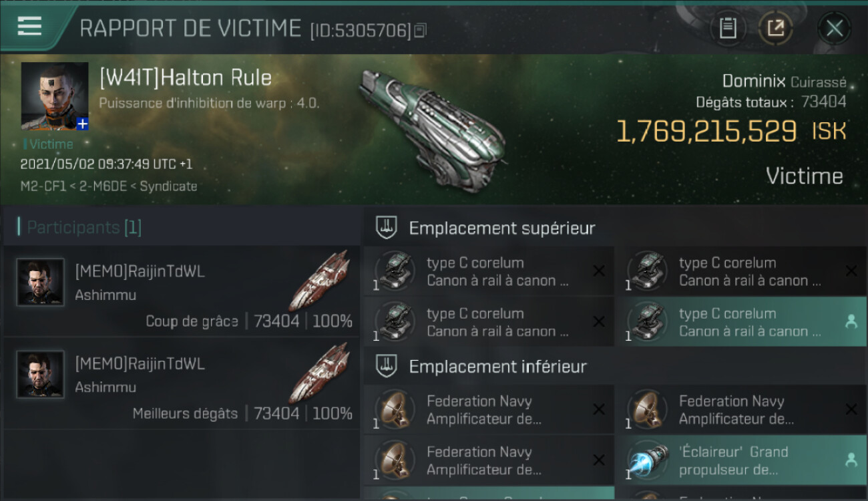Select the highlighted type C corelum railgun
The height and width of the screenshot is (501, 868).
tap(741, 322)
